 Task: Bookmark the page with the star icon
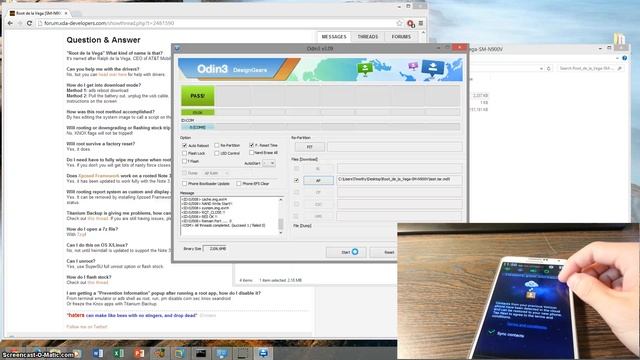(400, 23)
